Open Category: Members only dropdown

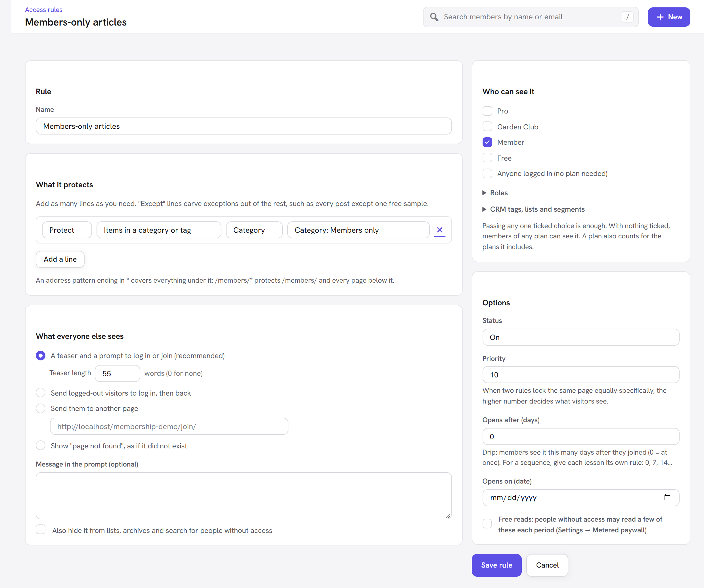[x=358, y=230]
